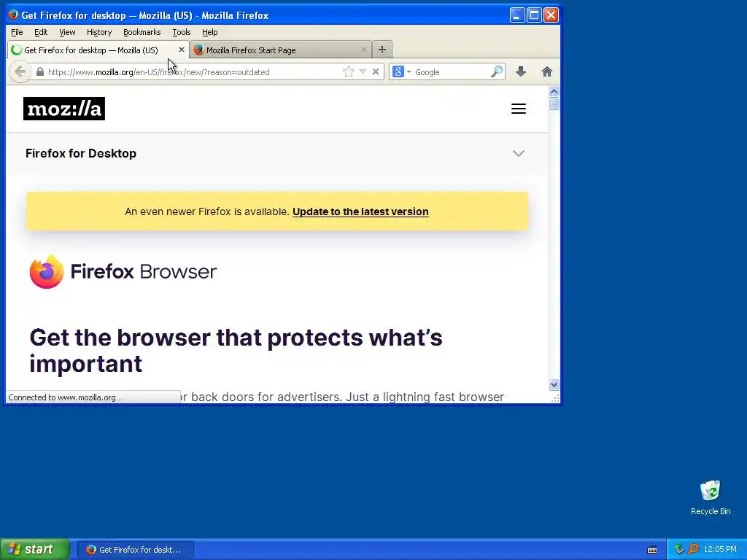Open the Help menu
Screen dimensions: 747x560
click(x=209, y=32)
